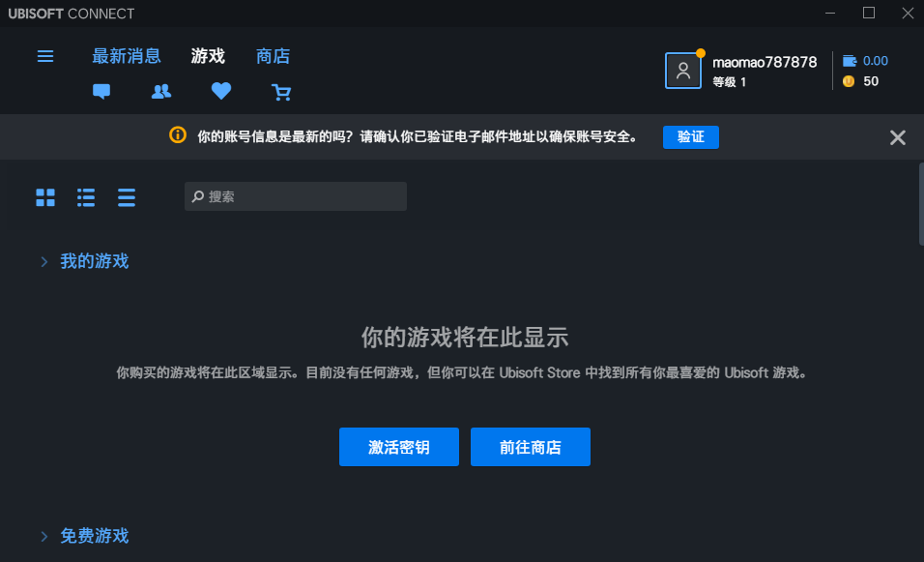The width and height of the screenshot is (924, 562).
Task: Switch to list view of games
Action: 85,196
